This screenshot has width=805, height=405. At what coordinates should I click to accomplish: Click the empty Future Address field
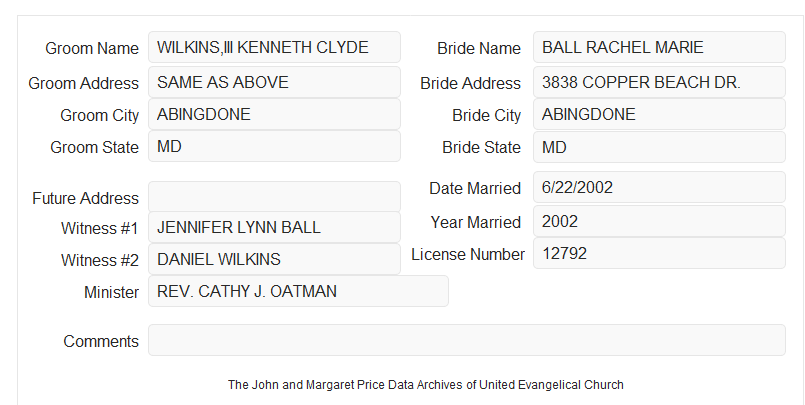pyautogui.click(x=274, y=197)
